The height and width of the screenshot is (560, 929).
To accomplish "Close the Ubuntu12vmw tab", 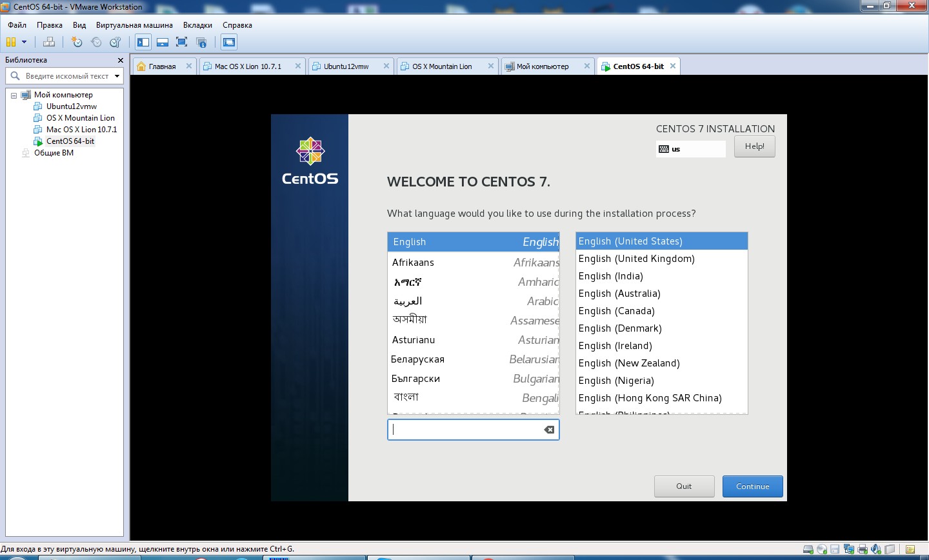I will (x=386, y=66).
